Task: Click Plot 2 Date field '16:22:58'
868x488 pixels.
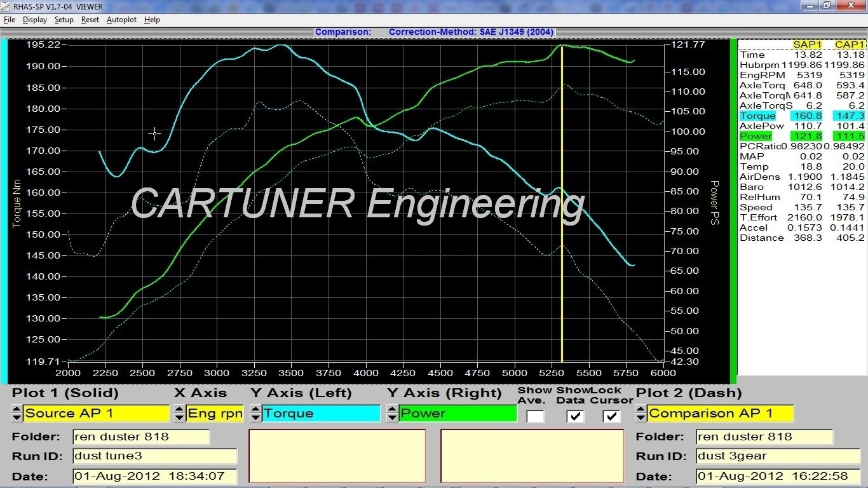Action: point(778,476)
